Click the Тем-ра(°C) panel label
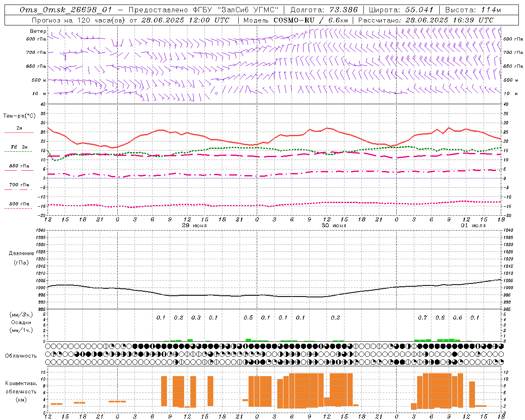The width and height of the screenshot is (525, 420). point(19,116)
